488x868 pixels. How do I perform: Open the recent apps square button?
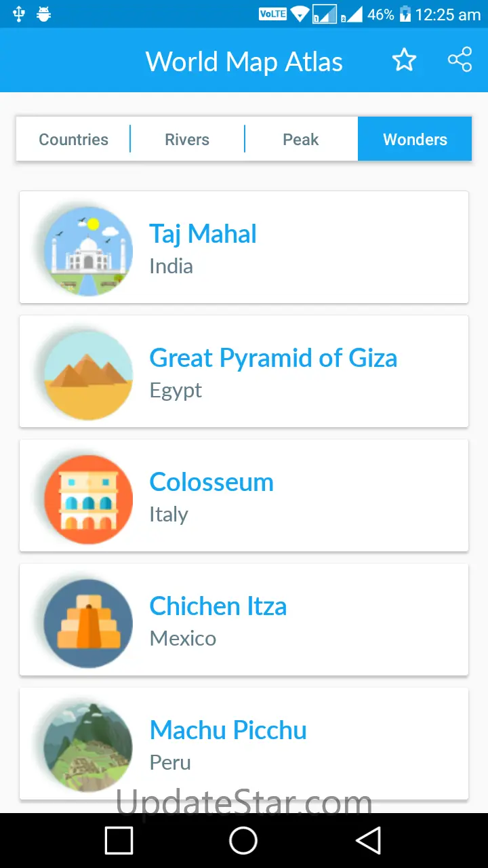click(x=119, y=841)
